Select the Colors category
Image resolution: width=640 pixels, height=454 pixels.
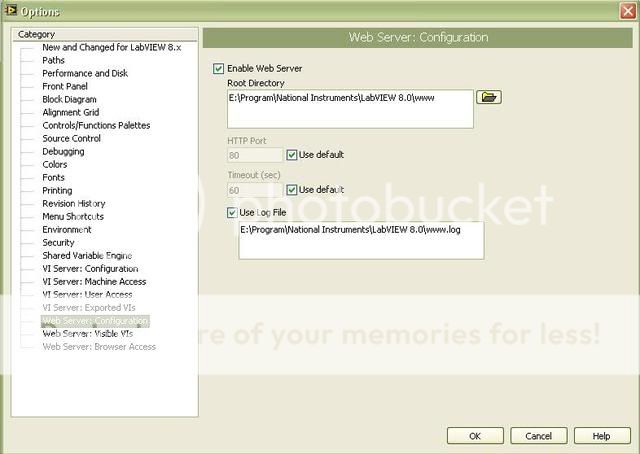54,165
